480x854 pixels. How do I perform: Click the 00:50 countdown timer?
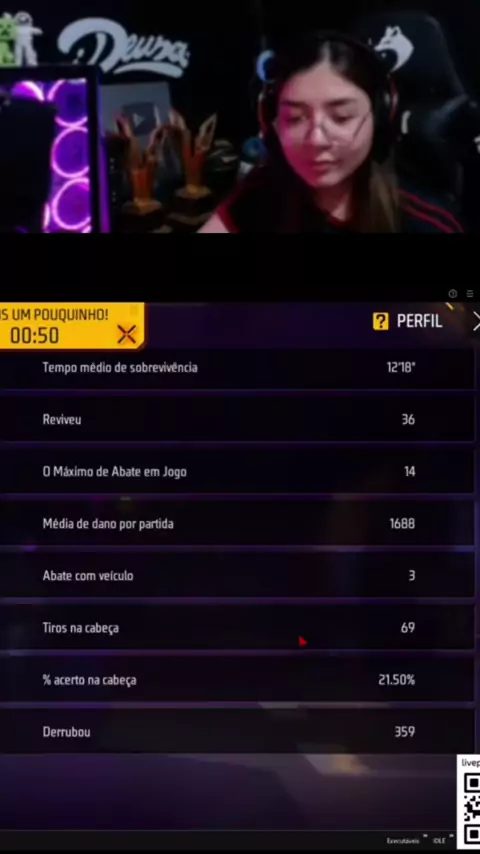pyautogui.click(x=34, y=336)
